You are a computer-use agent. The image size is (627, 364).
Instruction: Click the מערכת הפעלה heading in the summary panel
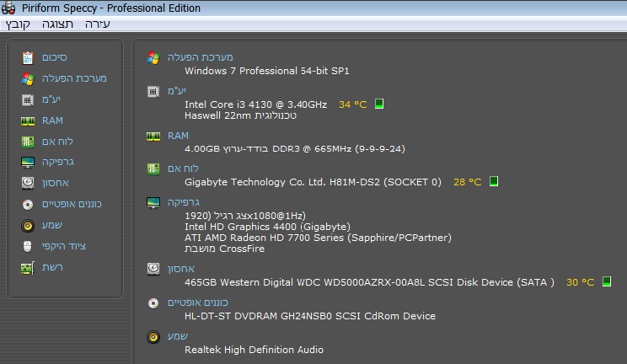pos(199,56)
